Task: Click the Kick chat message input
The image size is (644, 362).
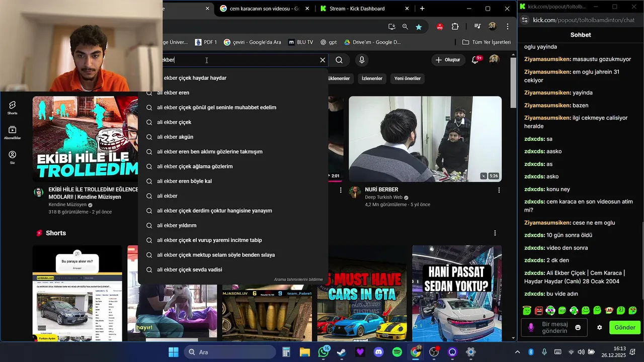Action: click(554, 327)
